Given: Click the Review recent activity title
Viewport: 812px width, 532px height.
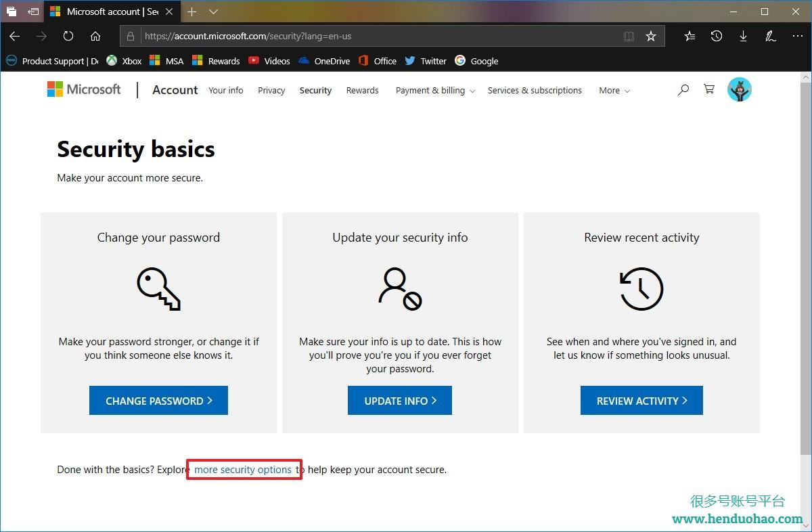Looking at the screenshot, I should [x=641, y=238].
